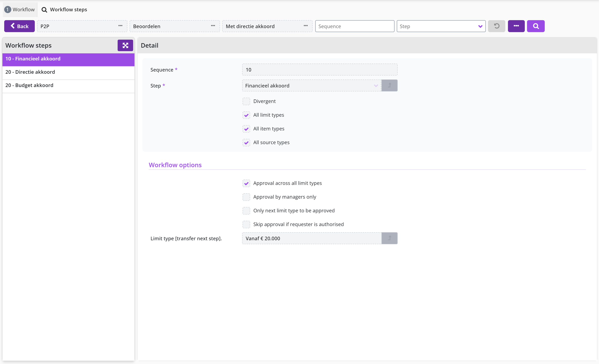
Task: Open lookup for P2P field ellipsis
Action: [x=120, y=26]
